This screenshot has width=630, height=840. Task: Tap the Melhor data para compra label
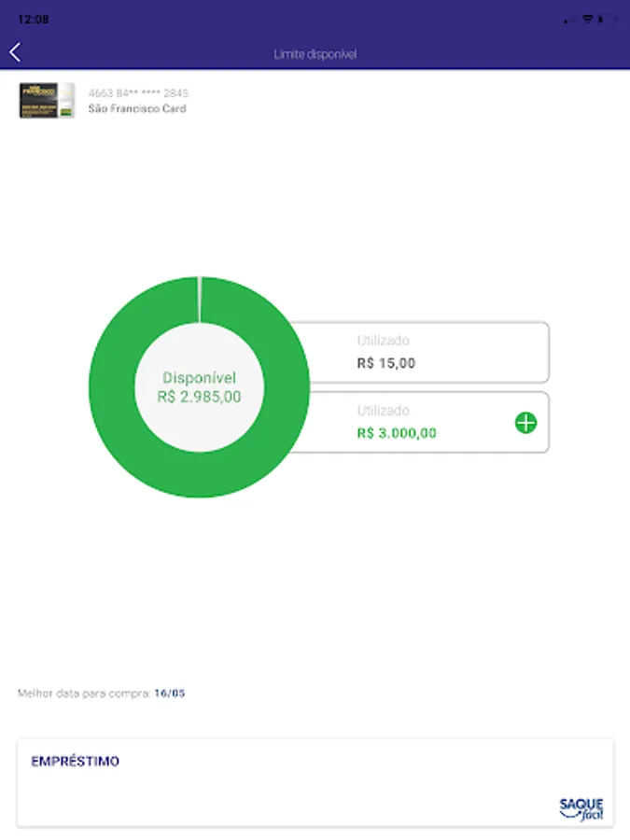[84, 693]
